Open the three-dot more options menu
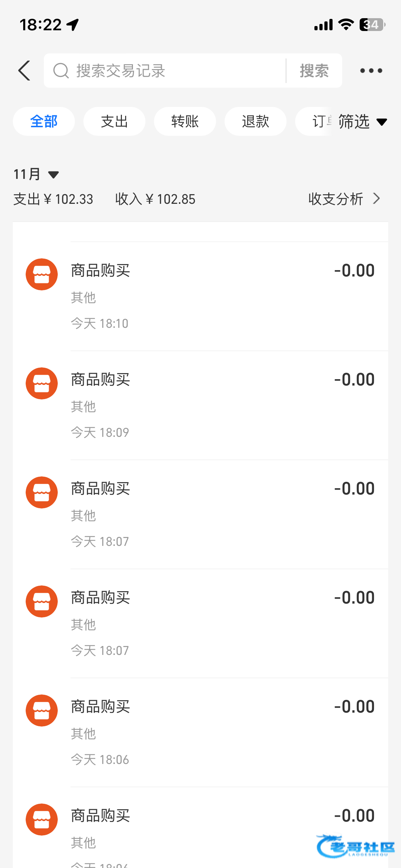The image size is (401, 868). [x=371, y=71]
